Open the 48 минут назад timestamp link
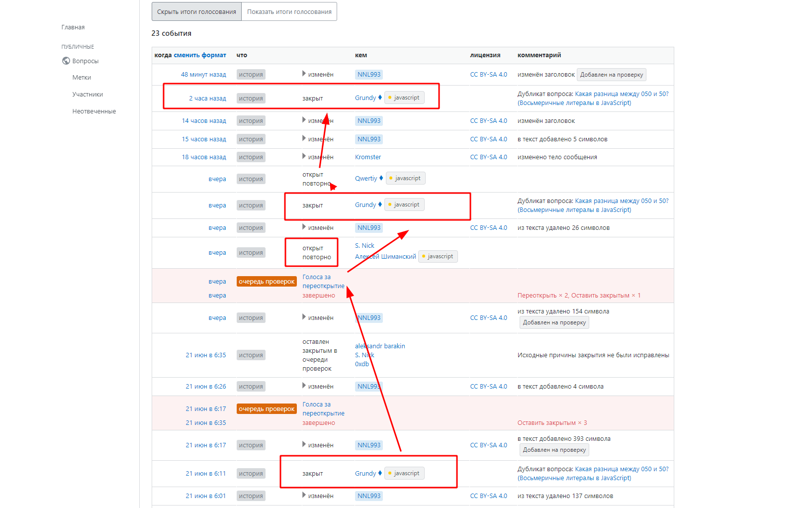Screen dimensions: 812x508 [x=203, y=75]
